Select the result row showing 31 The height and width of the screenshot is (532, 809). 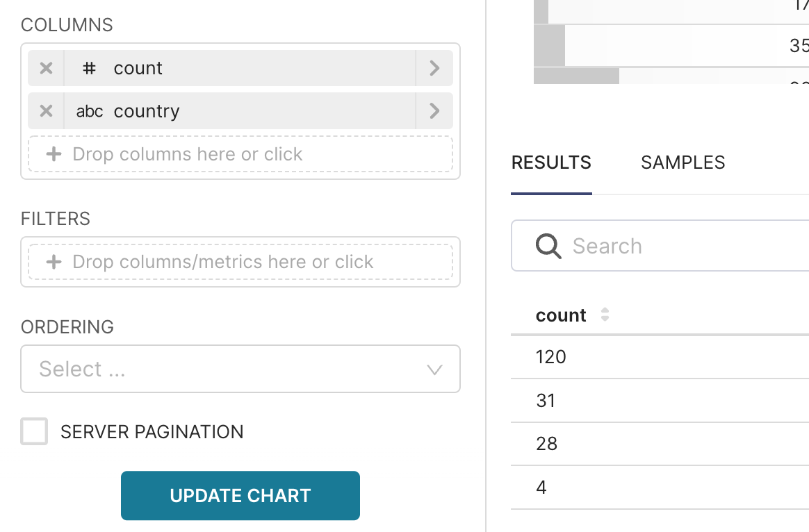point(546,401)
